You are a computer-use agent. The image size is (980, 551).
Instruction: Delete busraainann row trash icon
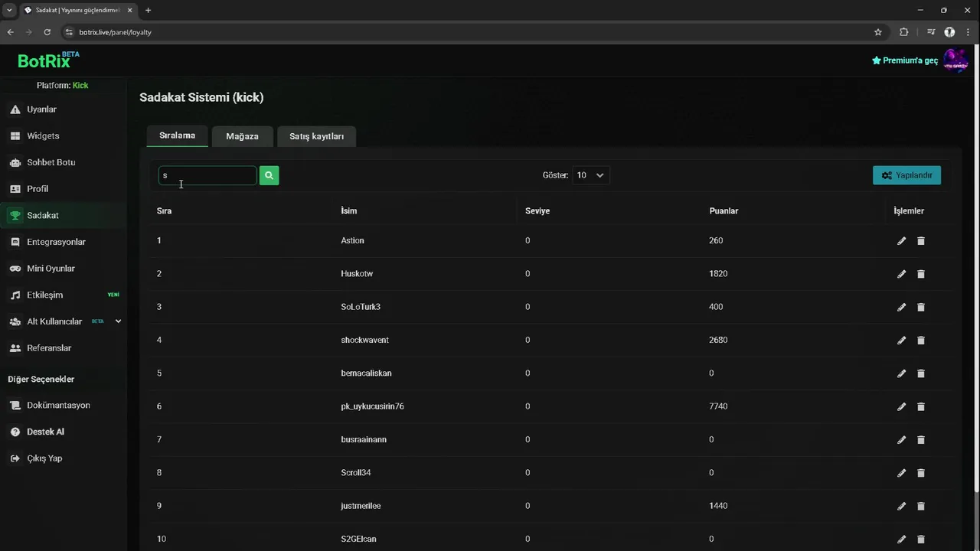[921, 440]
